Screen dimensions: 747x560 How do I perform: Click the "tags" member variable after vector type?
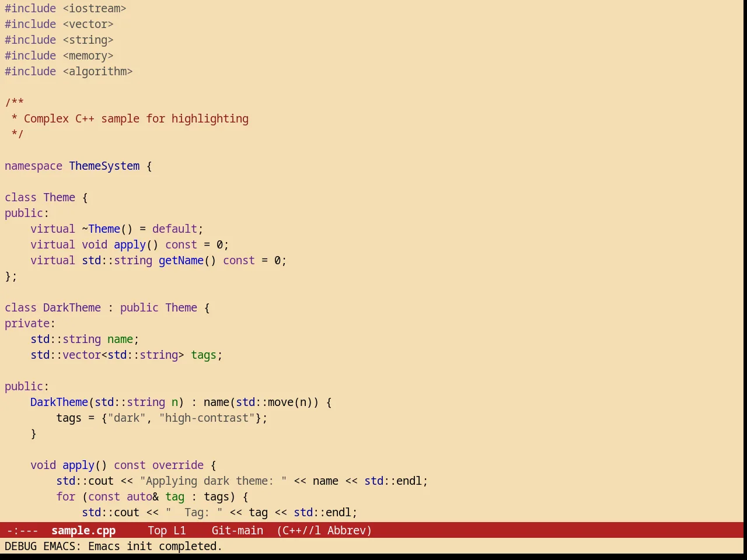[204, 355]
